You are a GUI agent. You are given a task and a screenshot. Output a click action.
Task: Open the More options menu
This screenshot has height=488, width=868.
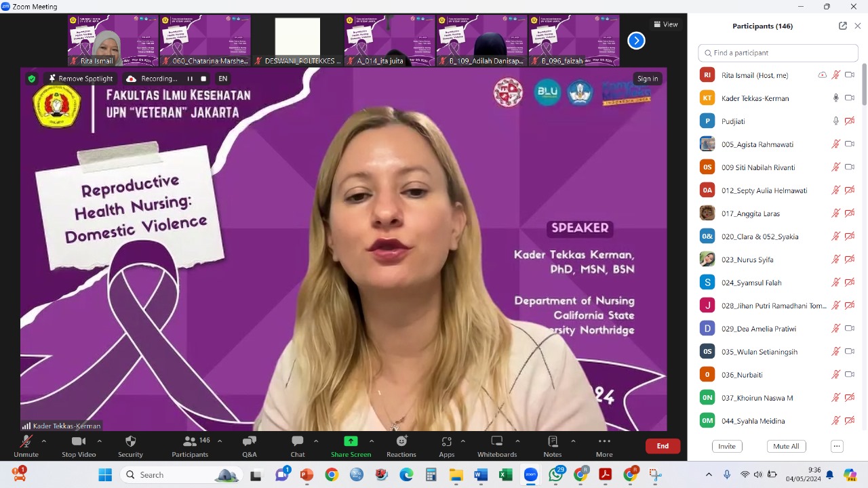coord(604,442)
